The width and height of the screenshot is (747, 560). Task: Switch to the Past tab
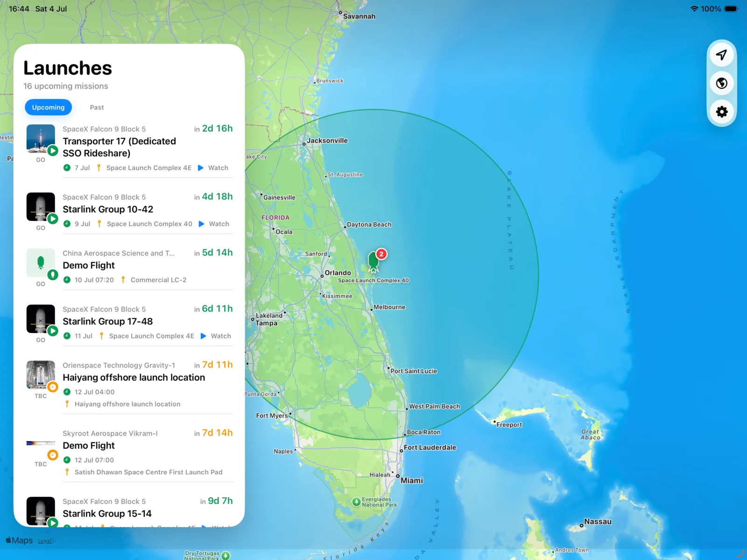pos(97,107)
